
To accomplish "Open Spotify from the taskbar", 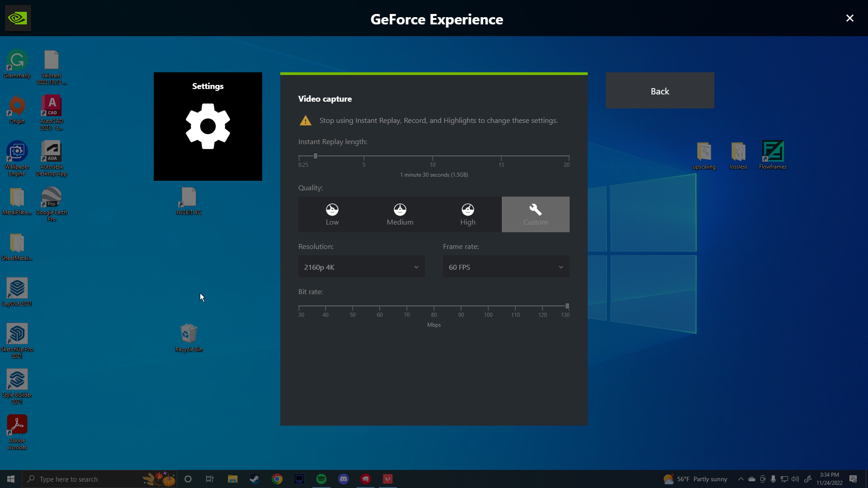I will 321,479.
